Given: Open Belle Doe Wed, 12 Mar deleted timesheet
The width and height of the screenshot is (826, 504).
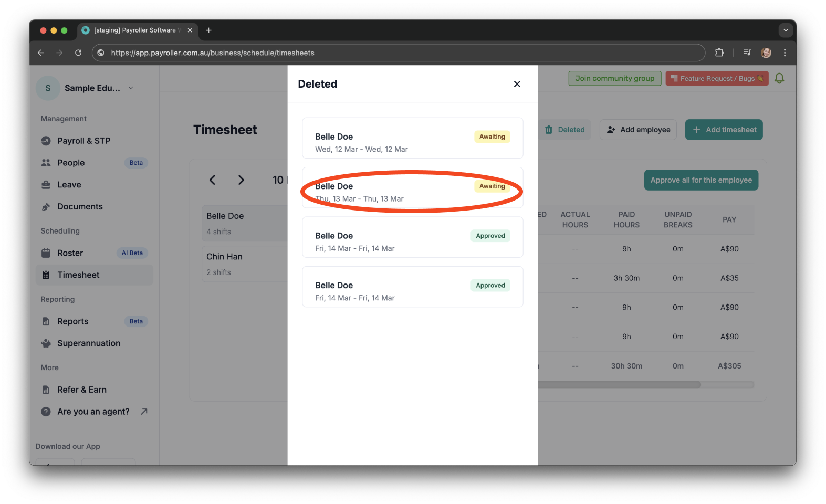Looking at the screenshot, I should 412,138.
